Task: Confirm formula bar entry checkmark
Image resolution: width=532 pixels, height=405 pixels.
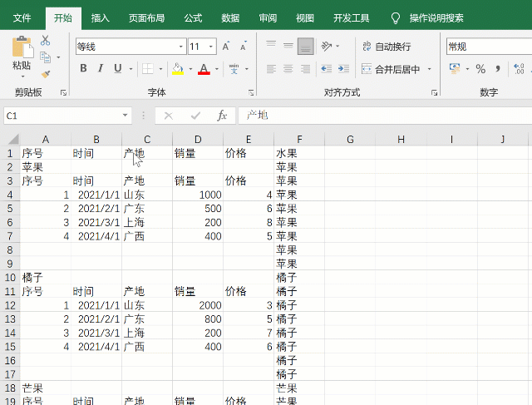Action: coord(195,116)
